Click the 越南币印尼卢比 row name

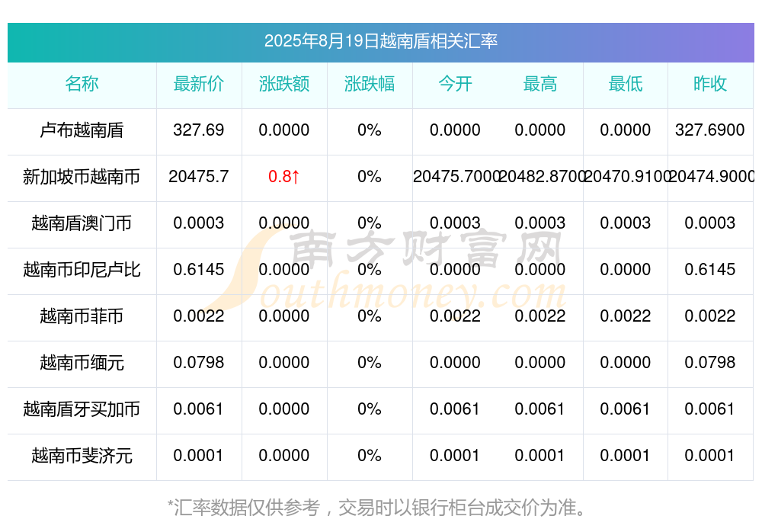[82, 269]
